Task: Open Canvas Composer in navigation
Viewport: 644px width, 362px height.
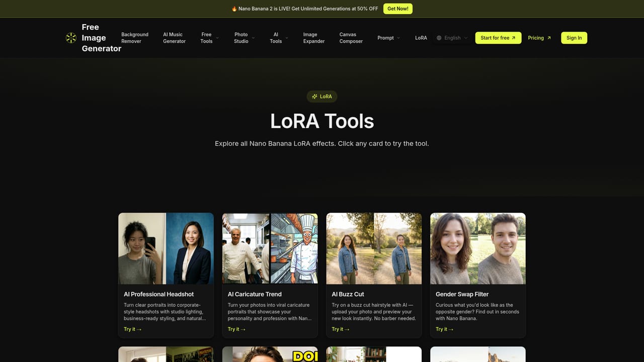Action: (x=351, y=38)
